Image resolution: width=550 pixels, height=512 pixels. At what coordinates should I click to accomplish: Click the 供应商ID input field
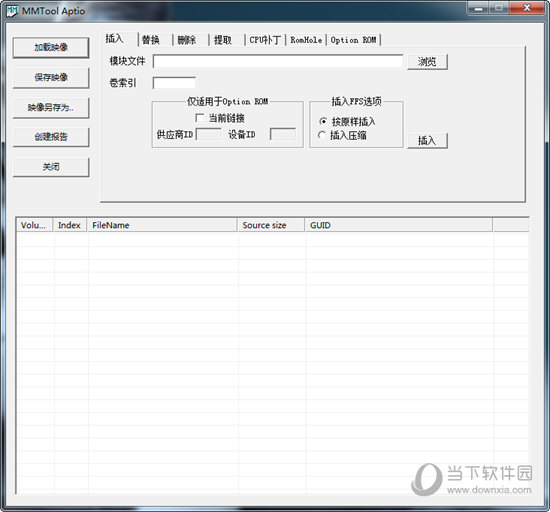click(209, 134)
